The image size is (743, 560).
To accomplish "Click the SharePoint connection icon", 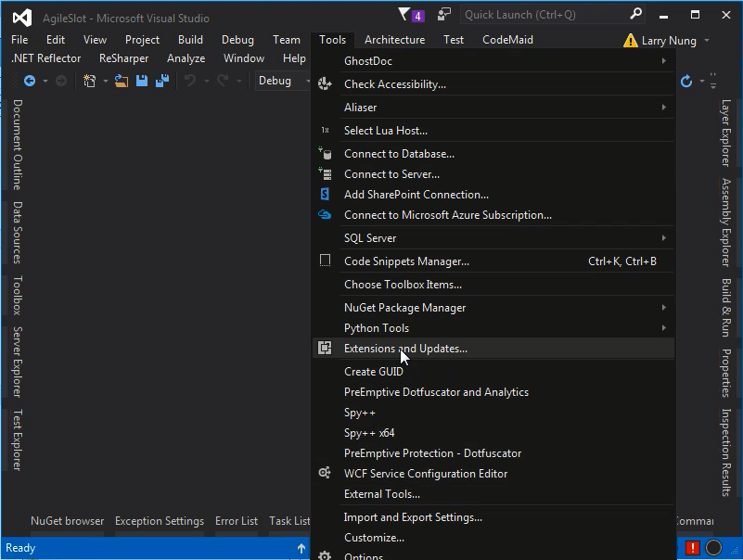I will [x=325, y=195].
